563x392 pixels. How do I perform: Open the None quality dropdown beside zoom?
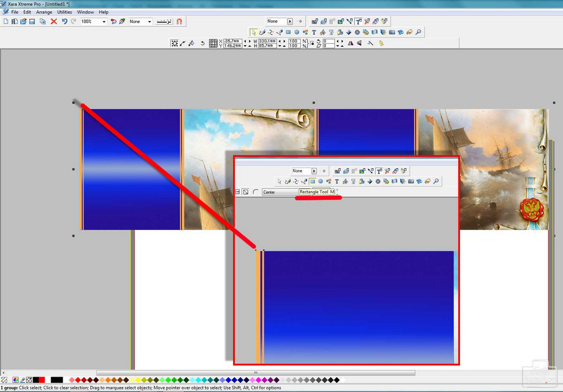pyautogui.click(x=150, y=21)
